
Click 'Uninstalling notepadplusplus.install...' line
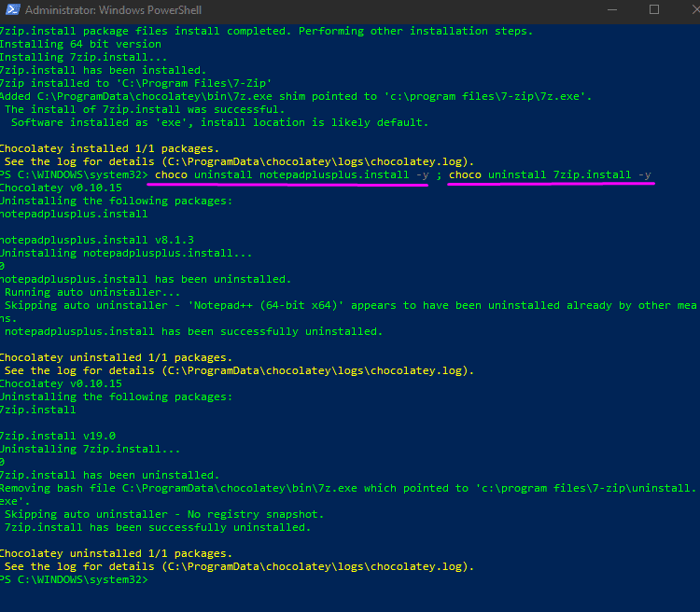click(x=126, y=253)
